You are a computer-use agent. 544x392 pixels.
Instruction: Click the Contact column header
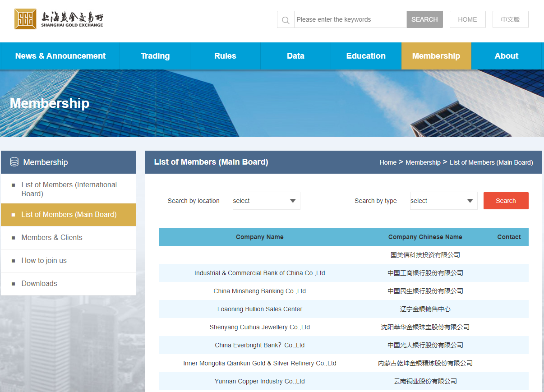[x=509, y=237]
